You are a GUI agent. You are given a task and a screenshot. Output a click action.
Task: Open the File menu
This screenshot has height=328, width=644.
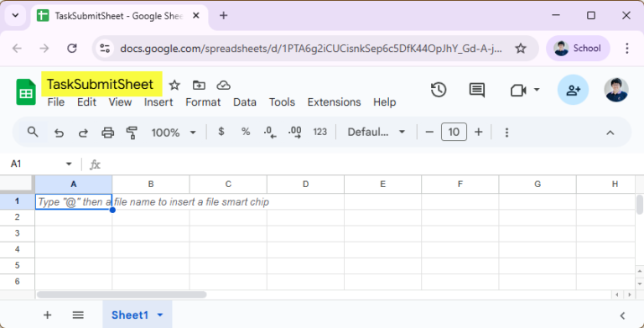click(x=56, y=102)
